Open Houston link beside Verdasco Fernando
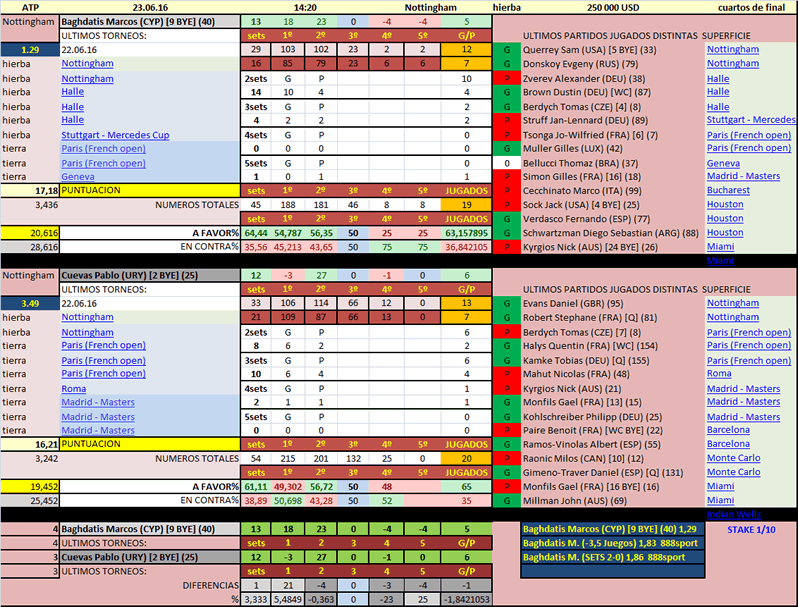This screenshot has height=607, width=798. pyautogui.click(x=725, y=219)
